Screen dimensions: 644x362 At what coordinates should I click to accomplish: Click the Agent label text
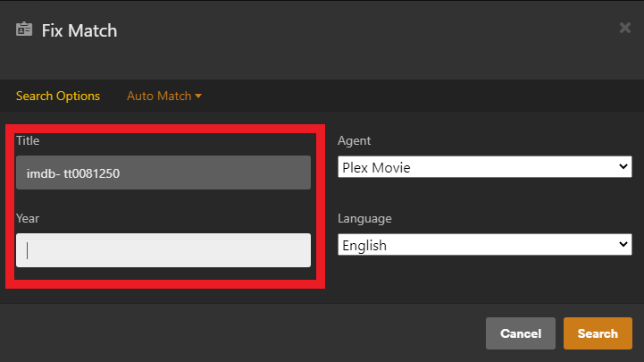pyautogui.click(x=354, y=140)
